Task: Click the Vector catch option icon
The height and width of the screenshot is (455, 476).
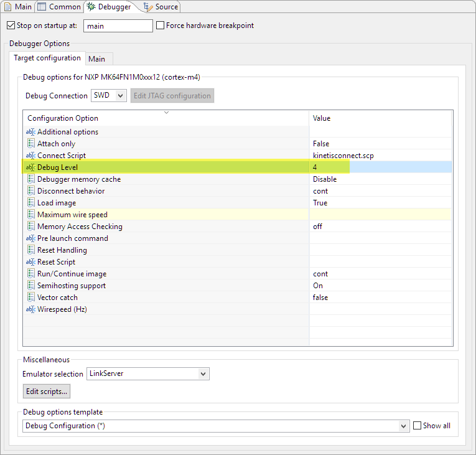Action: (31, 298)
